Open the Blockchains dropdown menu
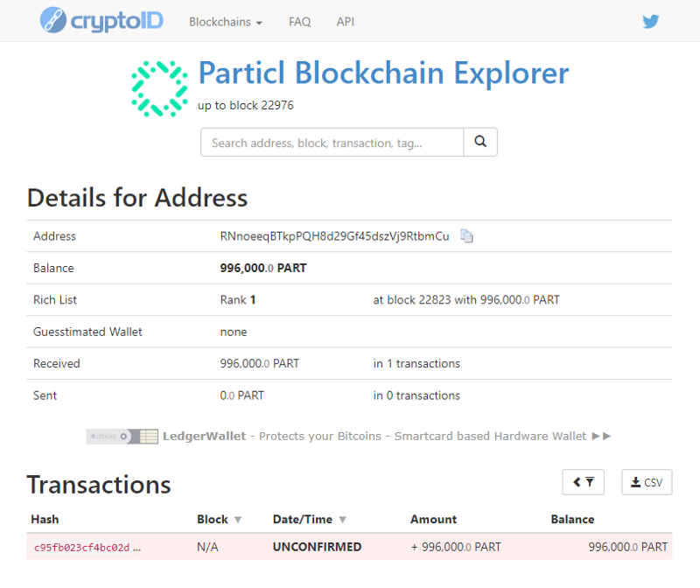This screenshot has width=700, height=588. point(226,22)
